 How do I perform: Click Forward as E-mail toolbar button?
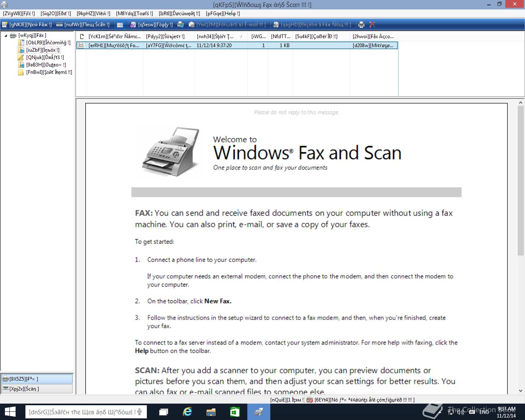click(228, 25)
